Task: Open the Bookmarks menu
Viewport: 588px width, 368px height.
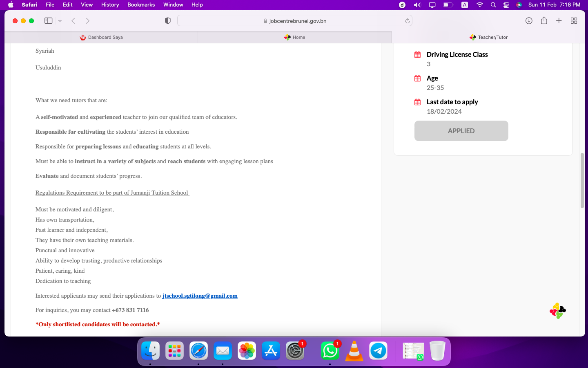Action: point(141,5)
